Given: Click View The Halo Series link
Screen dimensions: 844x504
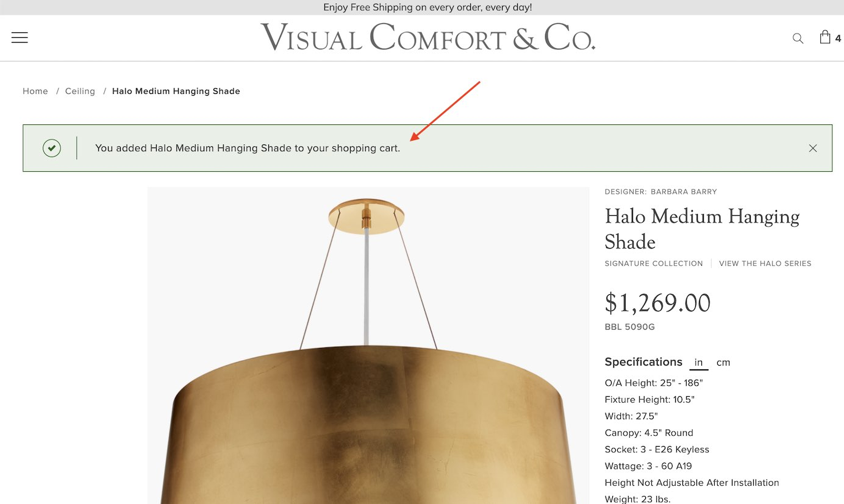Looking at the screenshot, I should (x=765, y=264).
